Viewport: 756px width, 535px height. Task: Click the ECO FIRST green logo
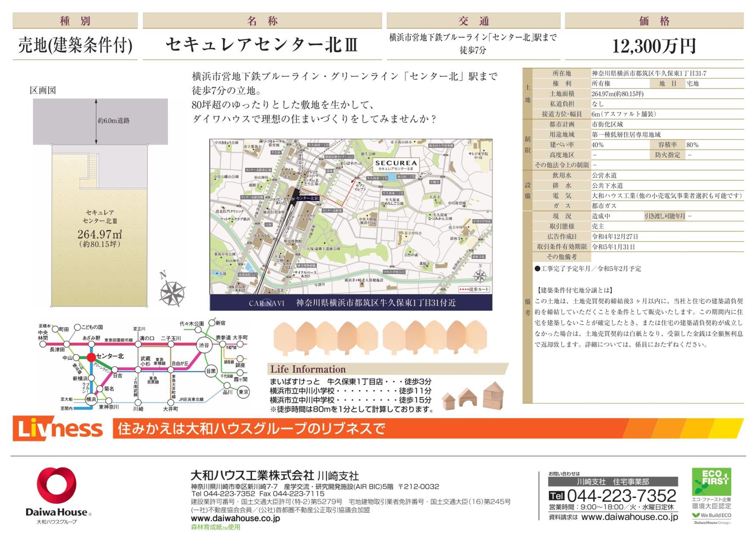pyautogui.click(x=711, y=481)
